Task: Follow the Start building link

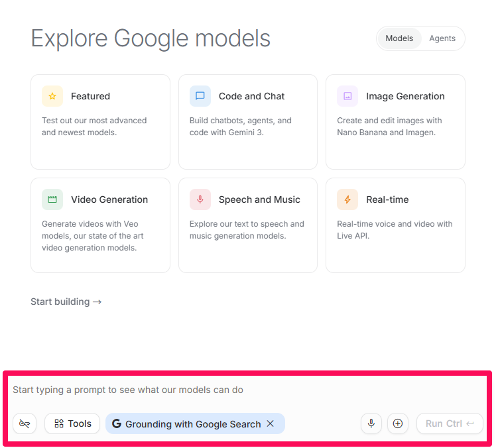Action: coord(66,302)
